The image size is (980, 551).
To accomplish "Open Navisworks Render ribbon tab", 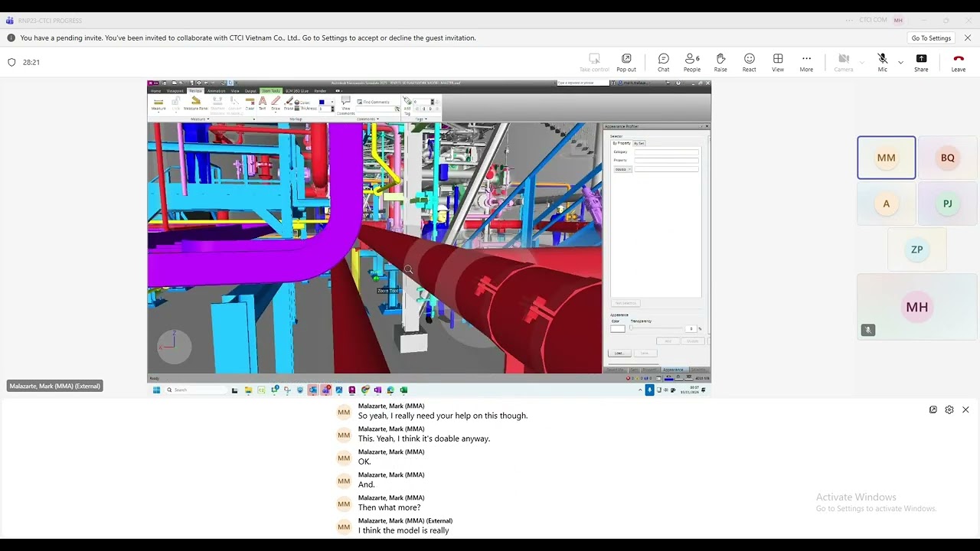I will click(x=320, y=91).
